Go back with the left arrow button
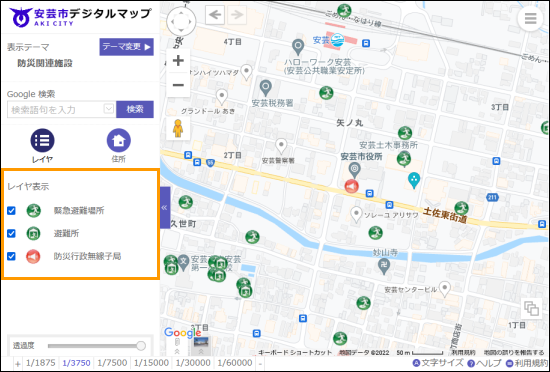550x372 pixels. pyautogui.click(x=215, y=15)
